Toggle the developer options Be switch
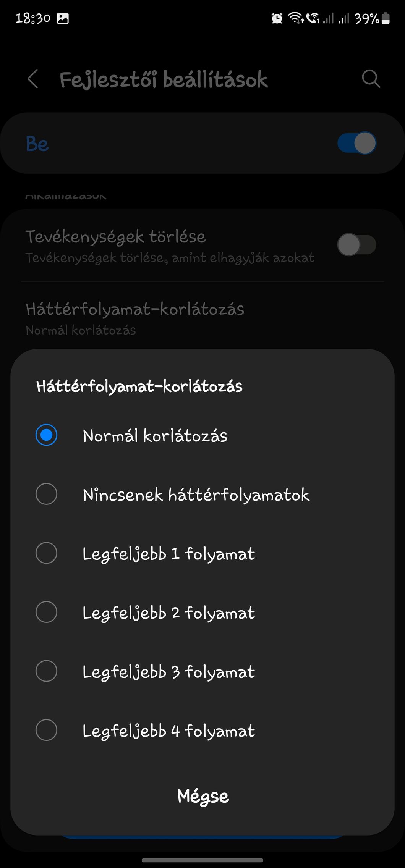Image resolution: width=405 pixels, height=868 pixels. pos(356,143)
